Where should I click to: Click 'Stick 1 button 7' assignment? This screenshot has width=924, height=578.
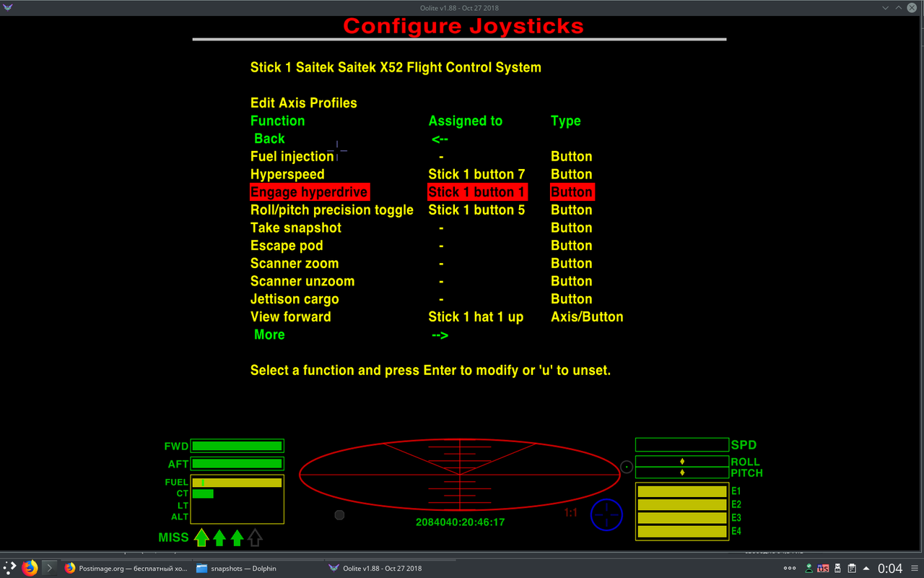[x=476, y=174]
